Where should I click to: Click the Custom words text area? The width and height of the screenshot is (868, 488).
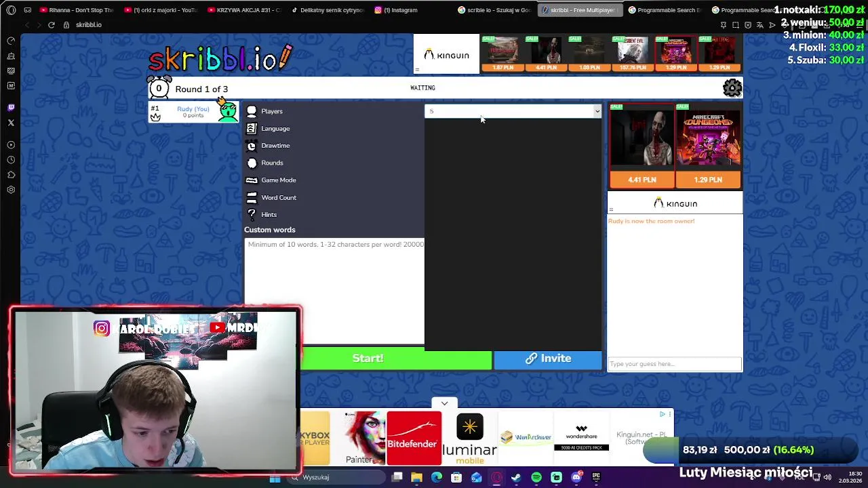pyautogui.click(x=334, y=291)
